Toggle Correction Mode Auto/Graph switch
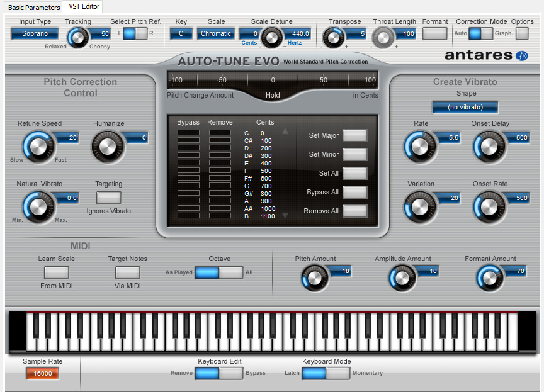 click(x=481, y=33)
